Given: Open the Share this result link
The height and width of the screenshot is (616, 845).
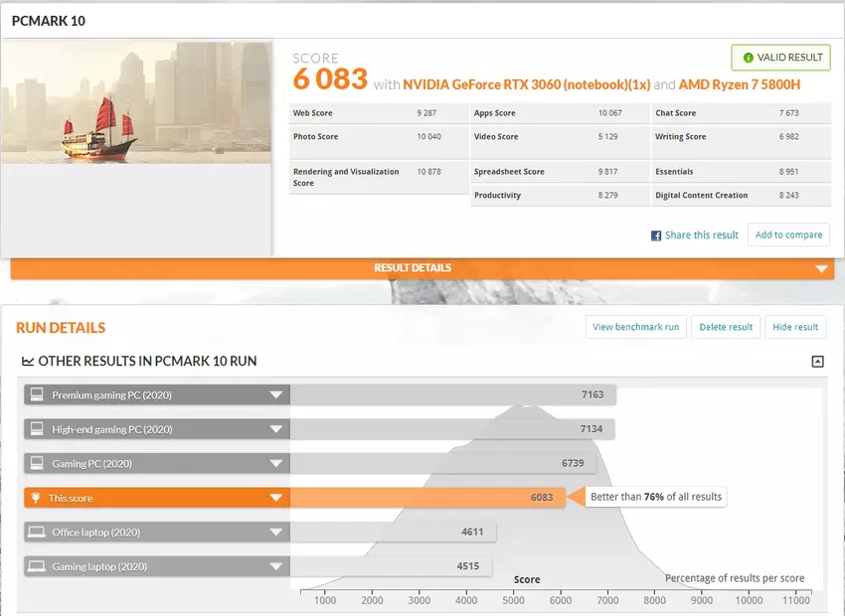Looking at the screenshot, I should [x=701, y=235].
